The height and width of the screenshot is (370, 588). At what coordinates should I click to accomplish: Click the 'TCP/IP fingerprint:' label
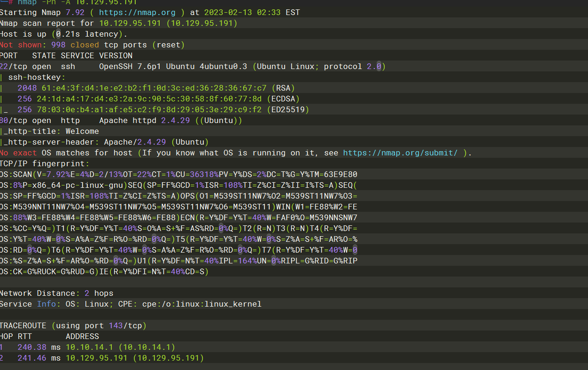tap(45, 163)
